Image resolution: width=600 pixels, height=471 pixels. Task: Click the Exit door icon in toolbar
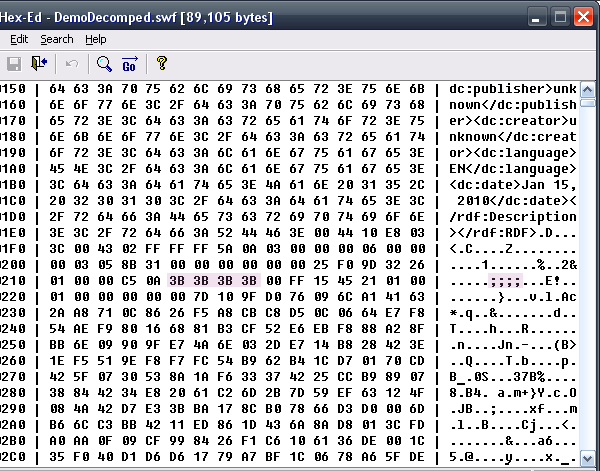coord(39,64)
